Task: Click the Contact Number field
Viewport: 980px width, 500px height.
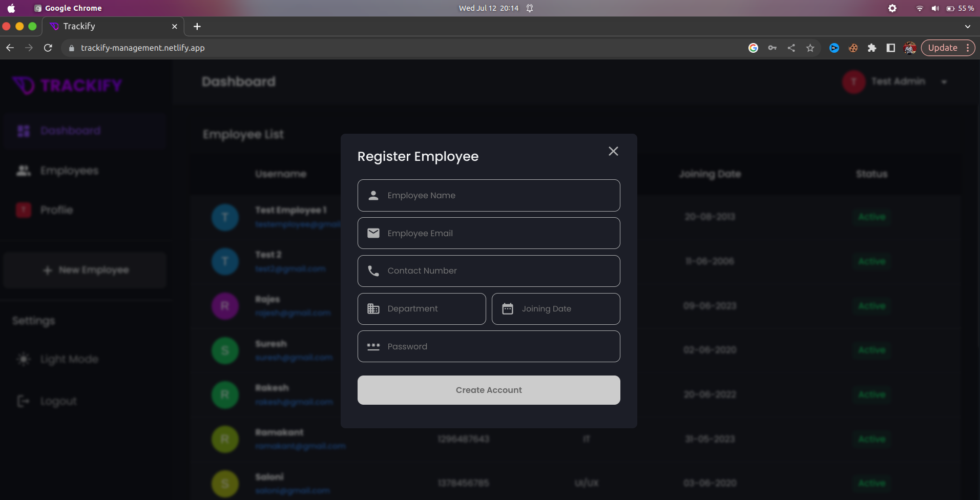Action: coord(489,271)
